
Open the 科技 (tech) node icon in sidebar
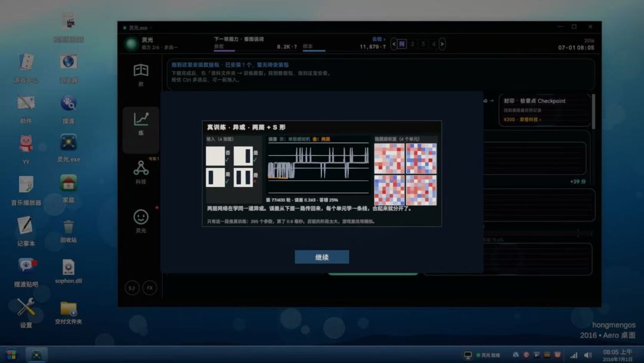[141, 173]
